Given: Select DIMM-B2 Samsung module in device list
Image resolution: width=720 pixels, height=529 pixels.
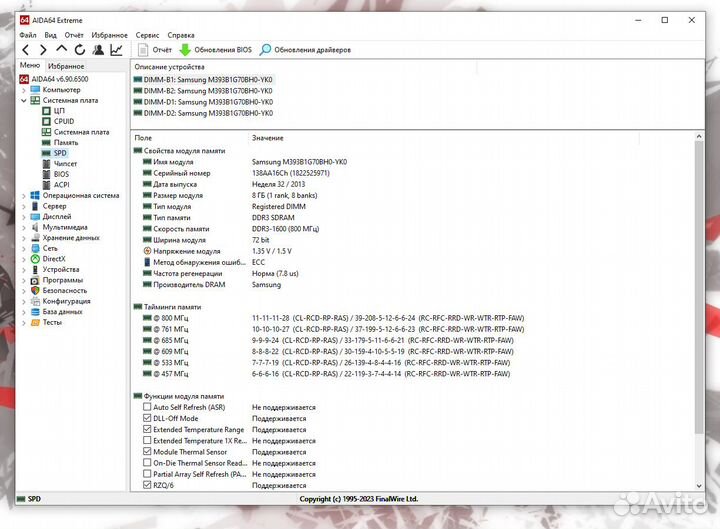Looking at the screenshot, I should click(207, 90).
